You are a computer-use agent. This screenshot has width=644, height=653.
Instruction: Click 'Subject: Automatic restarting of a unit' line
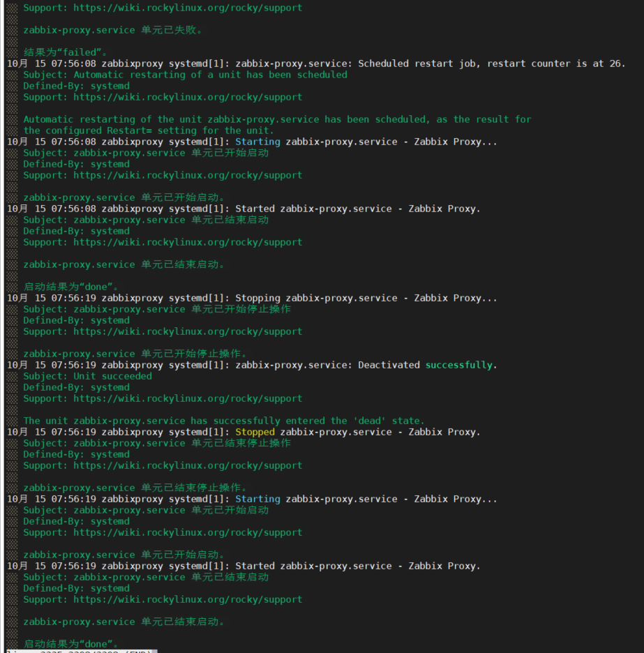click(x=185, y=75)
